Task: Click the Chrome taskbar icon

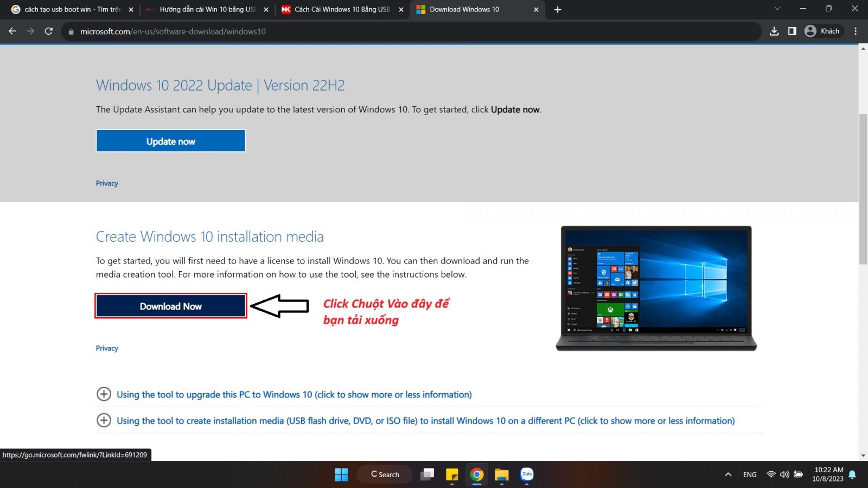Action: [477, 474]
